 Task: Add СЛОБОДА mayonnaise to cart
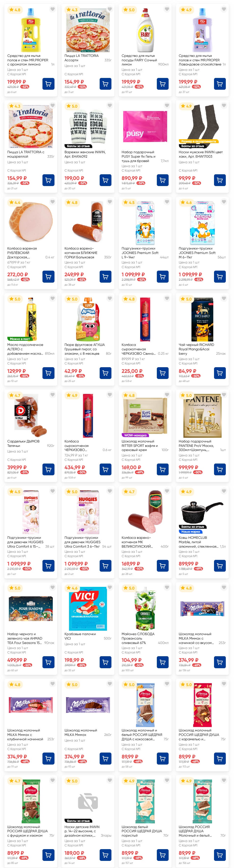click(163, 662)
